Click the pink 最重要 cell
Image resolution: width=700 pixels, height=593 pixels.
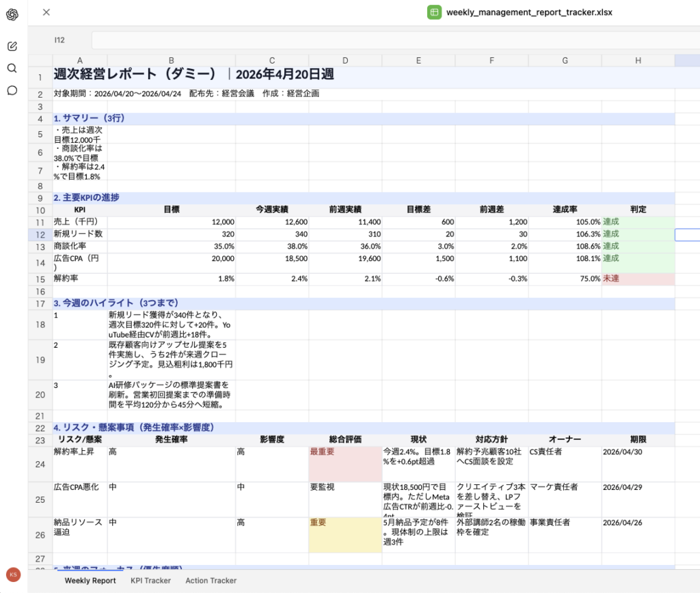(345, 464)
